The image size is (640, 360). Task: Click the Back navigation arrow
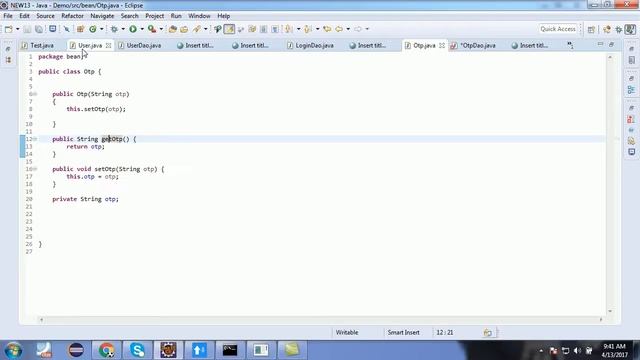(339, 29)
